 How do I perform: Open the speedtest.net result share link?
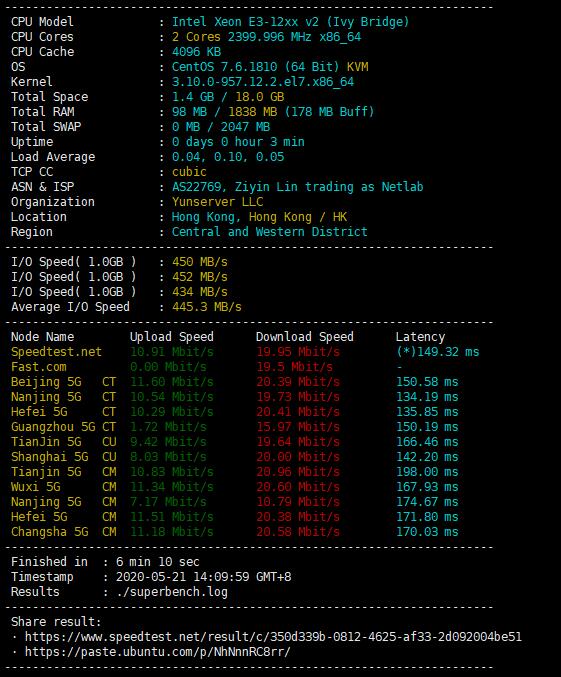(x=273, y=637)
